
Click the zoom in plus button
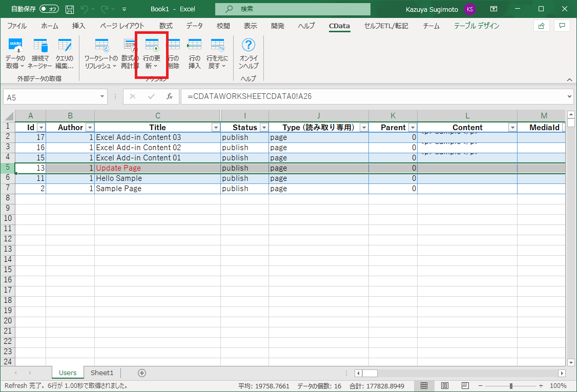(x=541, y=386)
